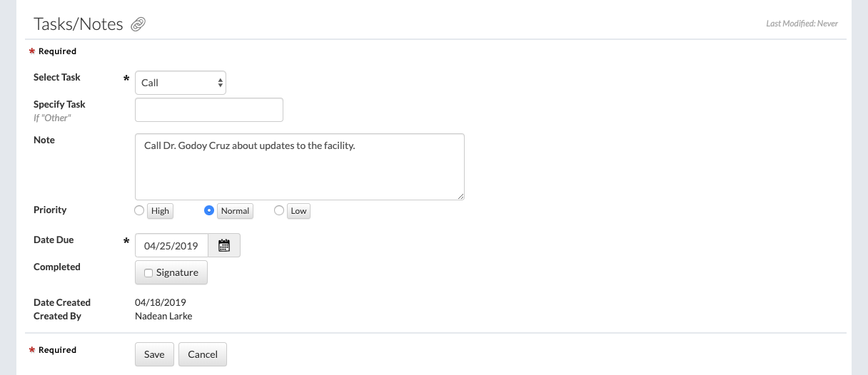Select the Low priority radio button
Image resolution: width=868 pixels, height=375 pixels.
point(279,210)
